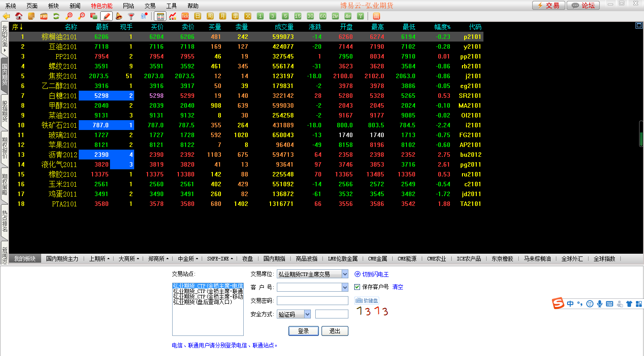Click the 切到闪电王 link

click(372, 274)
